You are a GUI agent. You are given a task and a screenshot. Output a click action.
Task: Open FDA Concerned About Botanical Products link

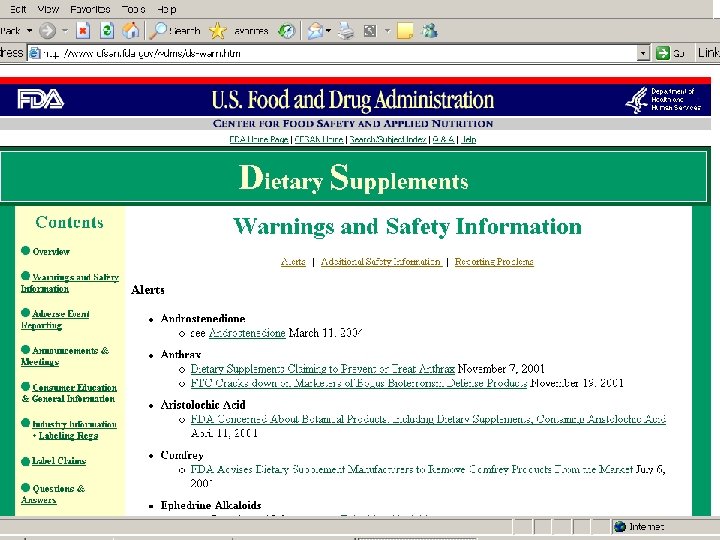tap(428, 419)
